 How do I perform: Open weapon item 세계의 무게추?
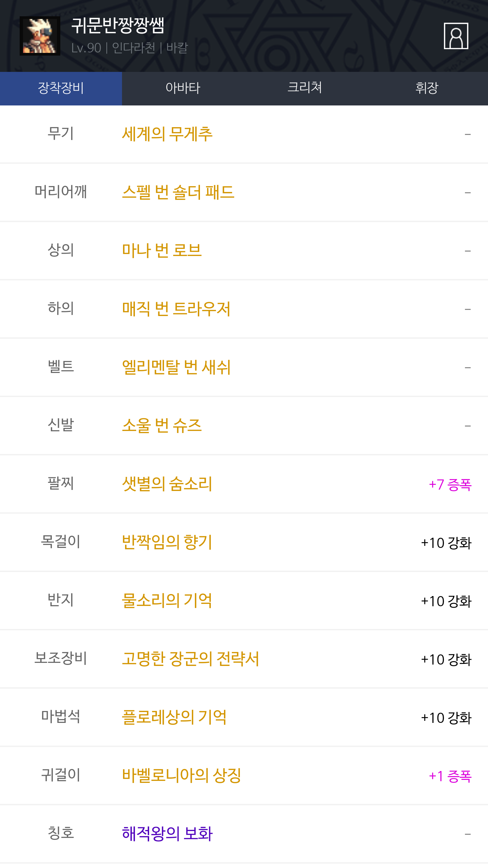coord(167,134)
